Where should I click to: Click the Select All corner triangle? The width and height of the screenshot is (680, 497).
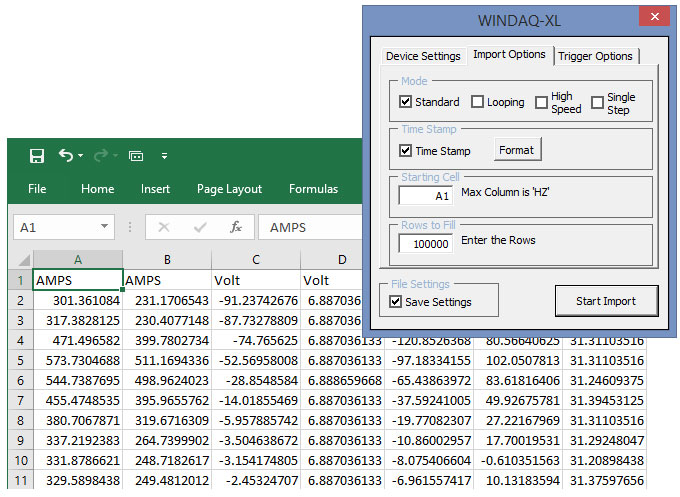pyautogui.click(x=24, y=260)
